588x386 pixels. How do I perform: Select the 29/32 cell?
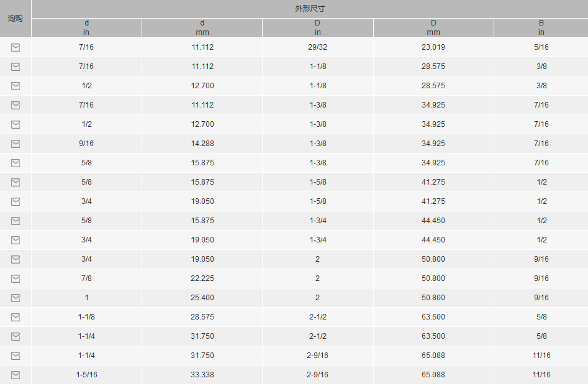(318, 47)
